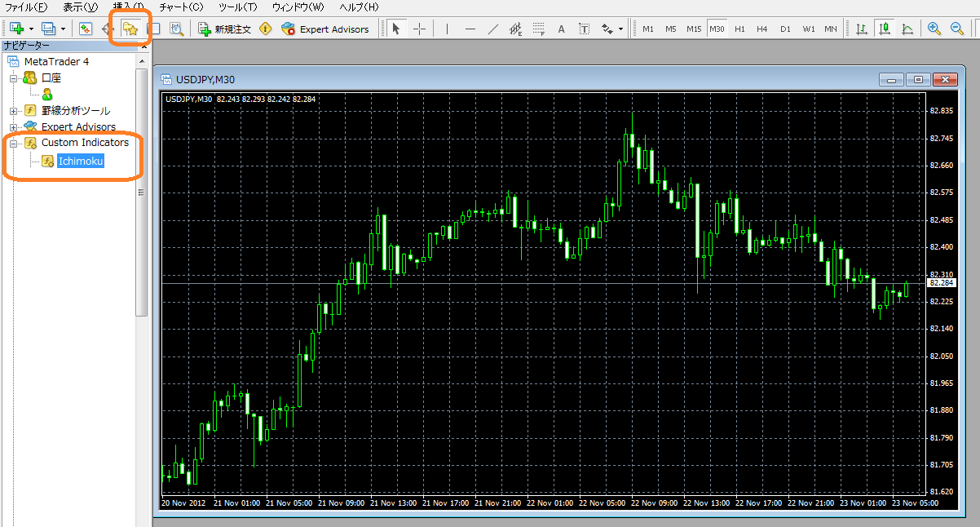The width and height of the screenshot is (980, 527).
Task: Open the 表示(V) menu
Action: click(80, 7)
